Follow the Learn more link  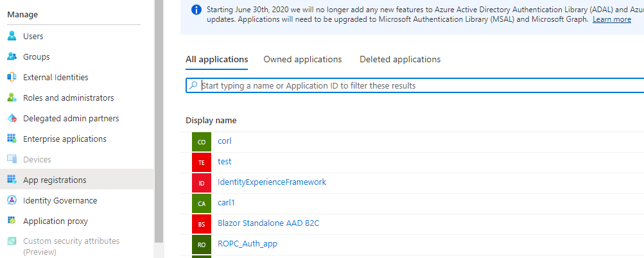[x=612, y=19]
